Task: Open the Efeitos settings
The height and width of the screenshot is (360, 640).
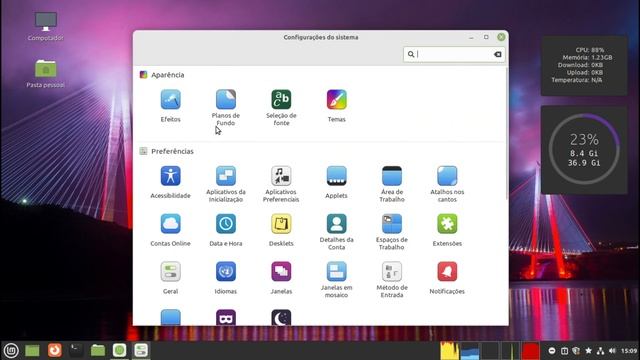Action: (x=170, y=106)
